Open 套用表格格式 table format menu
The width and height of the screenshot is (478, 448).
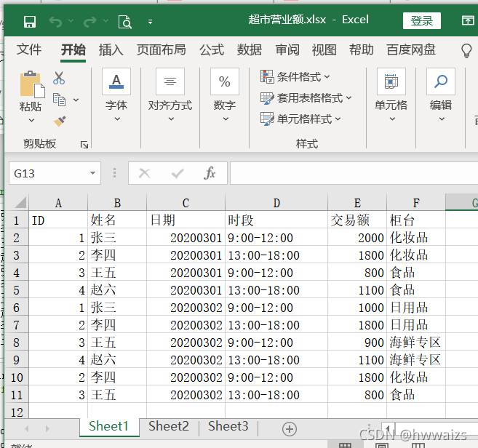click(x=306, y=98)
